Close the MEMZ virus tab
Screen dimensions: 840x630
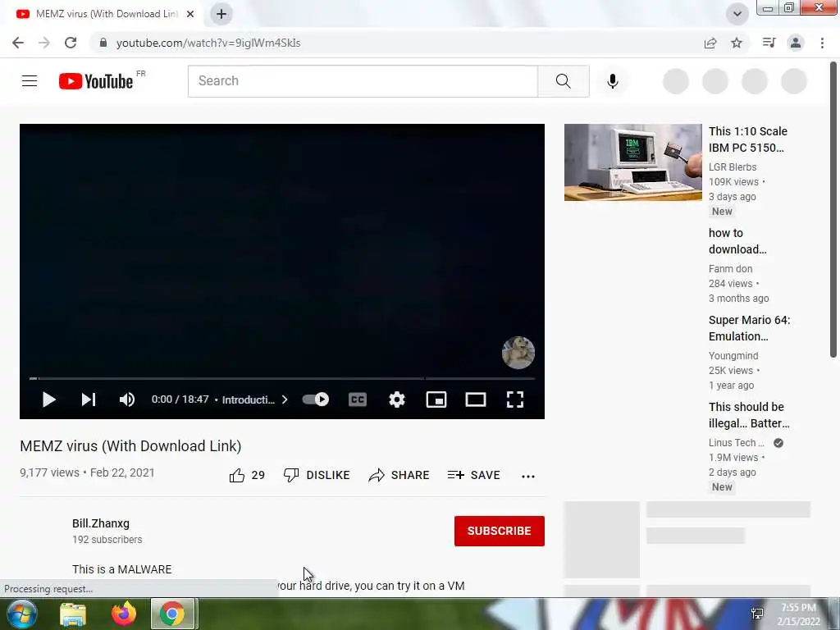[x=190, y=14]
